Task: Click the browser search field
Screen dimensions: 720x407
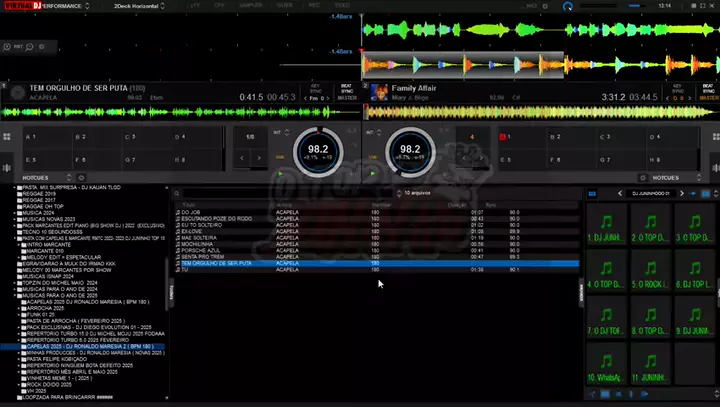Action: pyautogui.click(x=287, y=193)
